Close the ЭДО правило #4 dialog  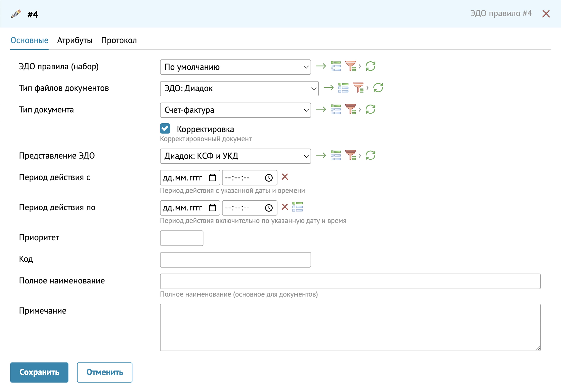pyautogui.click(x=546, y=14)
